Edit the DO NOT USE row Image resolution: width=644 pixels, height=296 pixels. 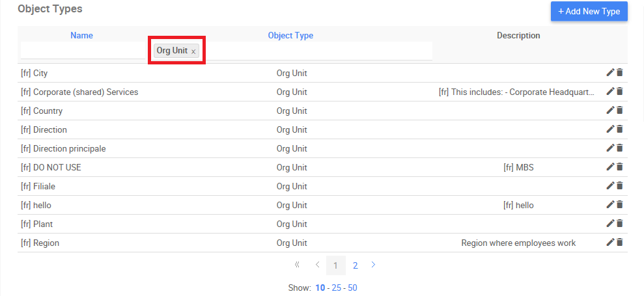coord(610,167)
